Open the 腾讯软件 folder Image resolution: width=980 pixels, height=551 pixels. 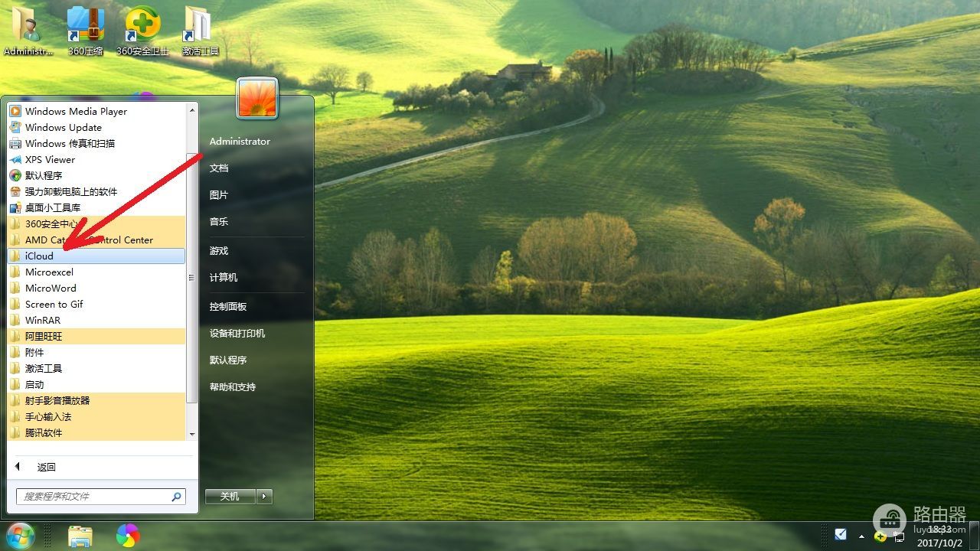[96, 432]
